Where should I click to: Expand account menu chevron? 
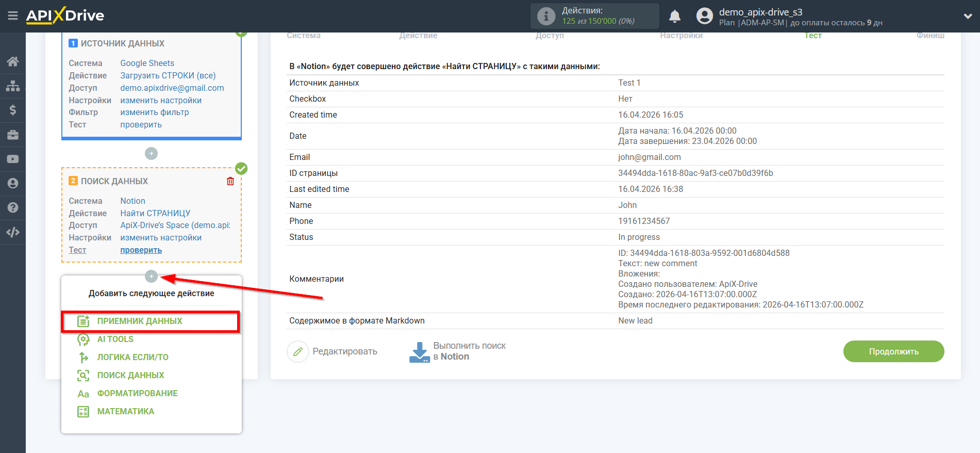click(x=968, y=17)
